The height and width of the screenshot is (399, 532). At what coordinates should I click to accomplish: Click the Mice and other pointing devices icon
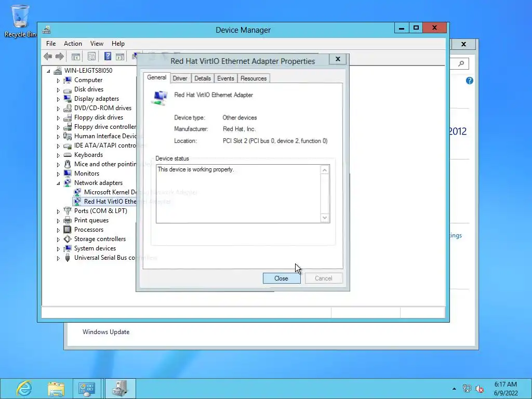[68, 164]
